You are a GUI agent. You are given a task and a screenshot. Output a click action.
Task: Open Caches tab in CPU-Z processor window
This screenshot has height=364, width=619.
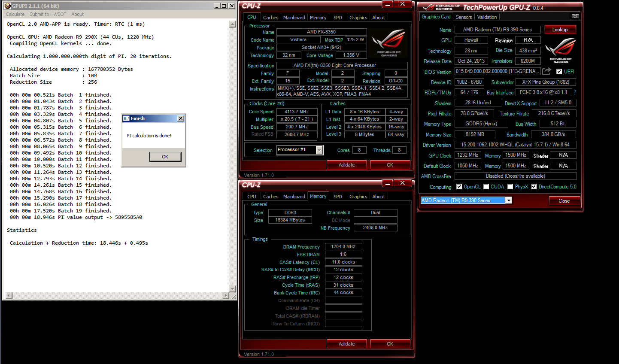271,18
